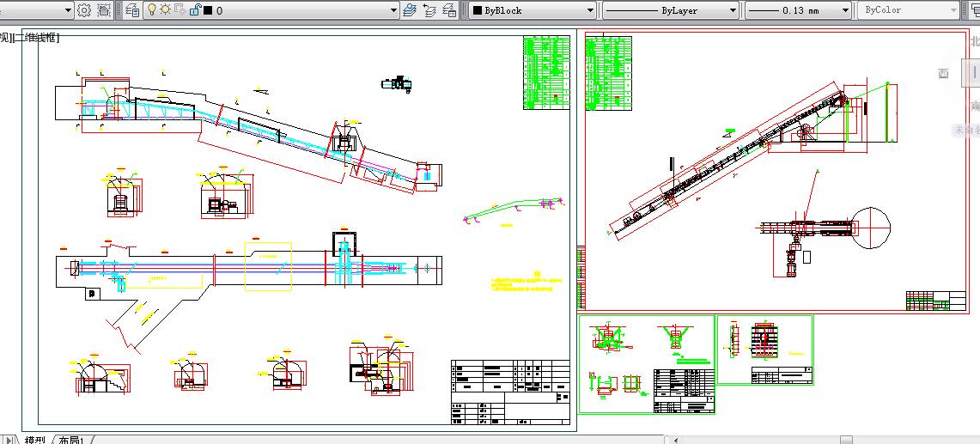Toggle layer 0 on/off lightbulb icon

point(151,10)
